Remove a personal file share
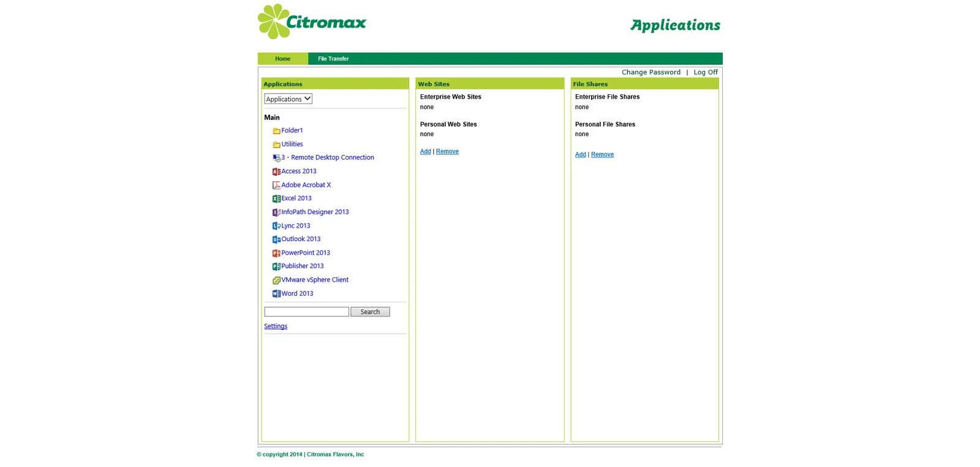 tap(602, 154)
